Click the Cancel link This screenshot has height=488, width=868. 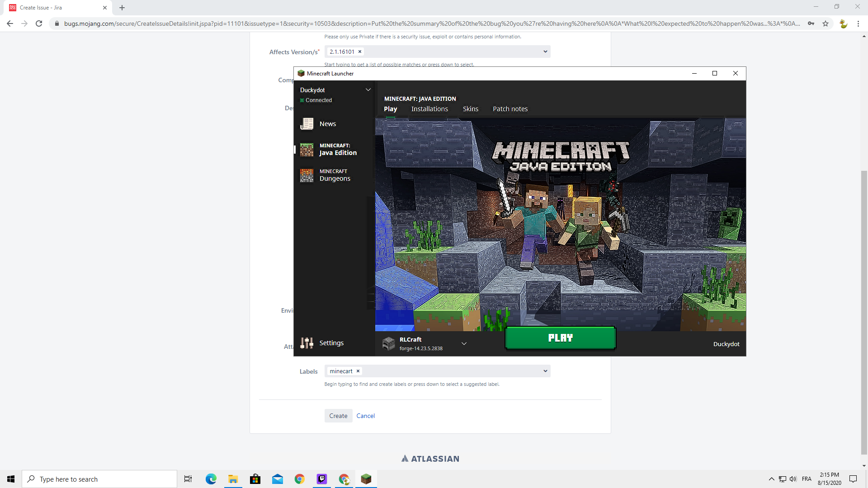(365, 416)
